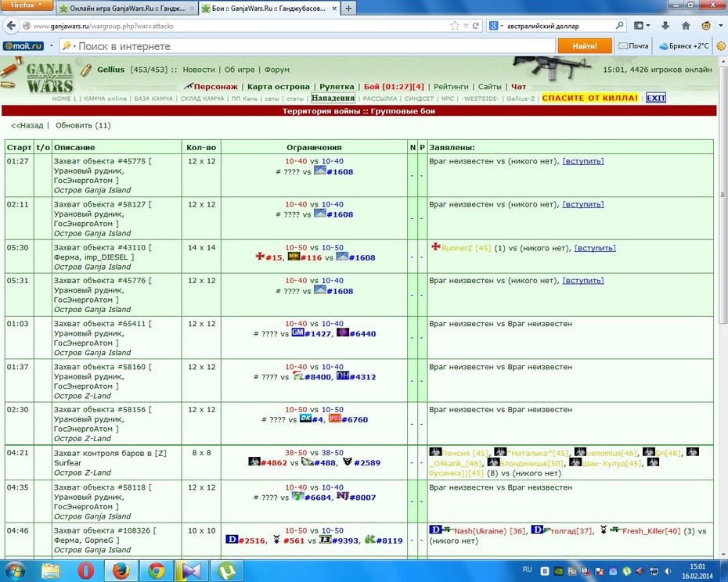728x582 pixels.
Task: Open new tab with plus button
Action: coord(348,9)
